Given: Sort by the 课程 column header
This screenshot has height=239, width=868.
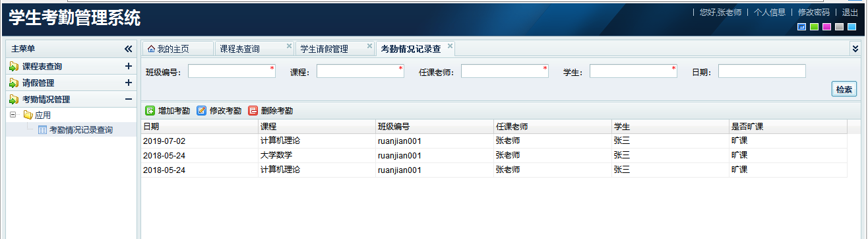Looking at the screenshot, I should coord(317,126).
